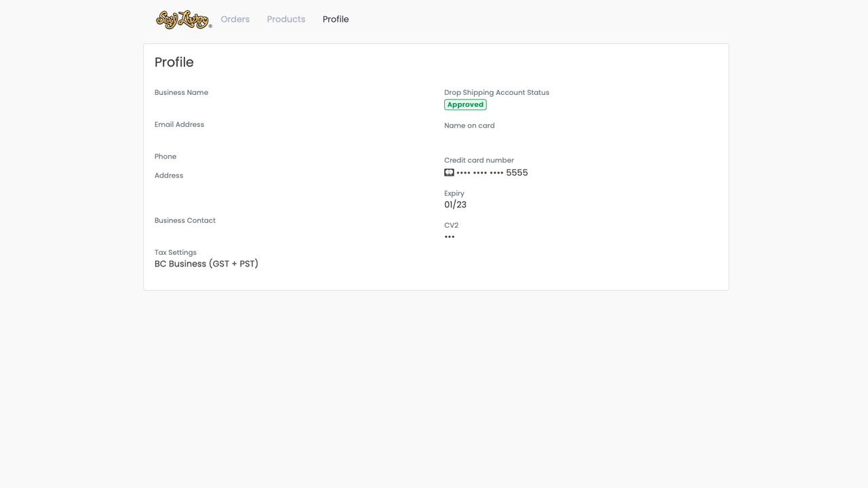Click the Email Address field
This screenshot has width=868, height=488.
[179, 124]
